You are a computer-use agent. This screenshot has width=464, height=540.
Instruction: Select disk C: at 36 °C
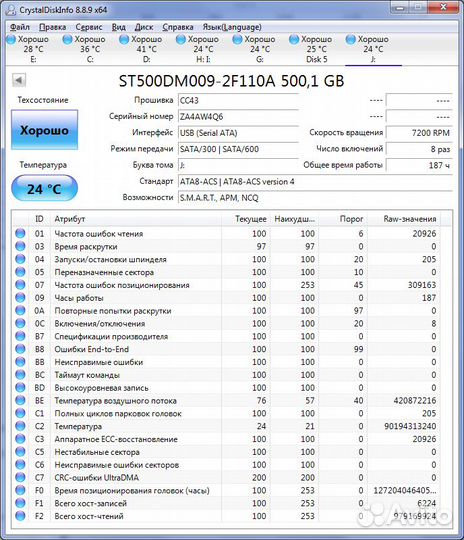tap(85, 49)
